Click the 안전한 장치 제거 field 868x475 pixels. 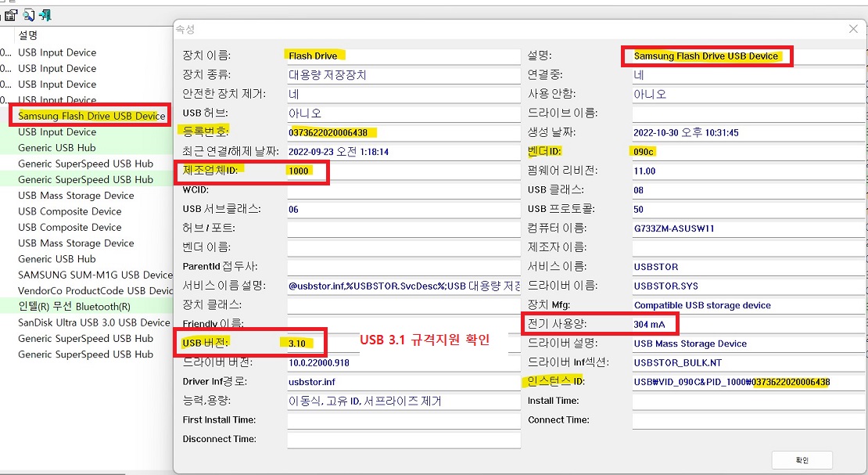pyautogui.click(x=404, y=94)
